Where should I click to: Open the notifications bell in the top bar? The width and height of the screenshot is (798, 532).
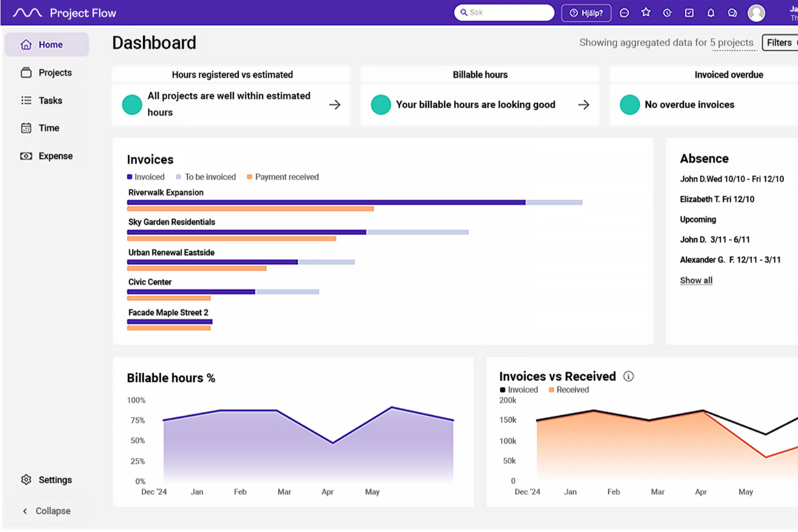coord(711,12)
